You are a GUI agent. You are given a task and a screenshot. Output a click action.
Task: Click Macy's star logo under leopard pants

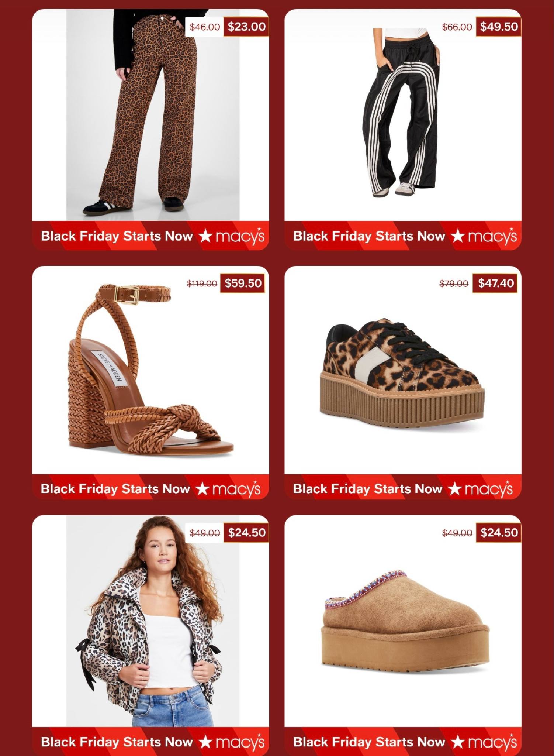232,236
